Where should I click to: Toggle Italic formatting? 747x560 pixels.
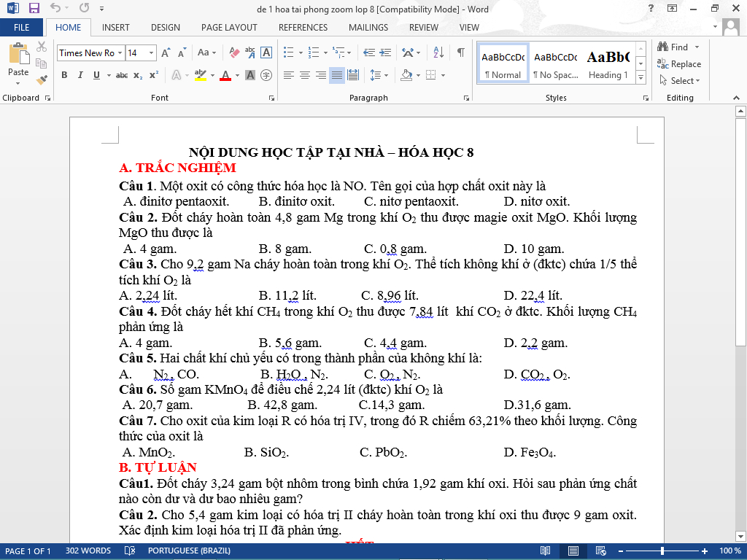click(x=80, y=75)
